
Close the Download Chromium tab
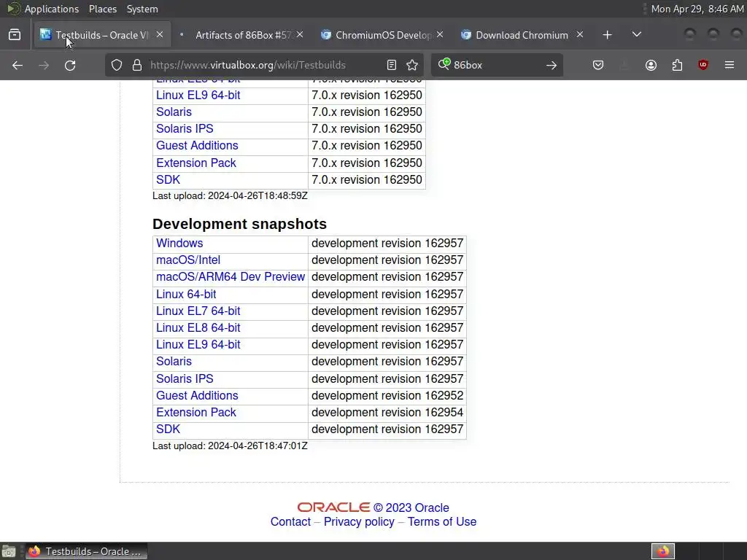(x=580, y=35)
